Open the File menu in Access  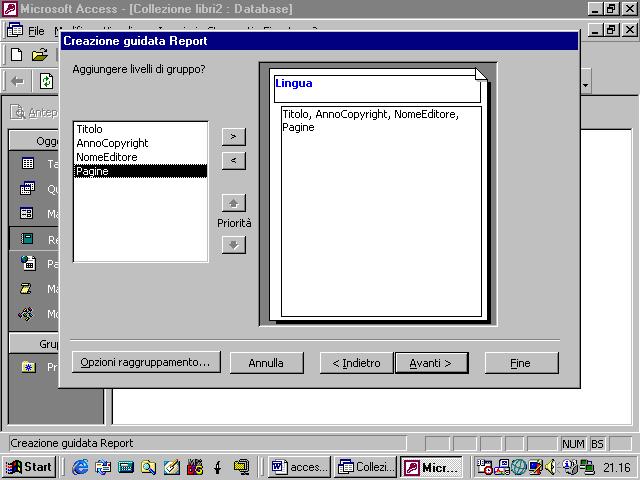point(36,31)
